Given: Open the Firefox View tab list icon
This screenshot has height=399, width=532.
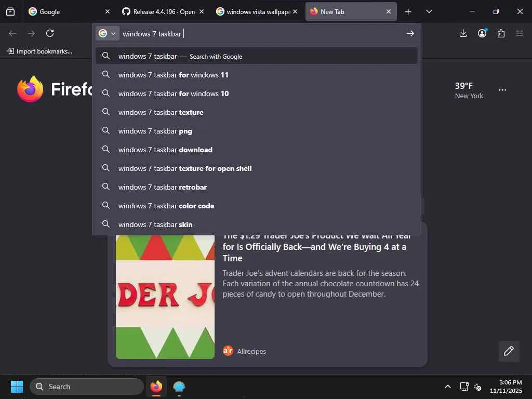Looking at the screenshot, I should coord(10,11).
